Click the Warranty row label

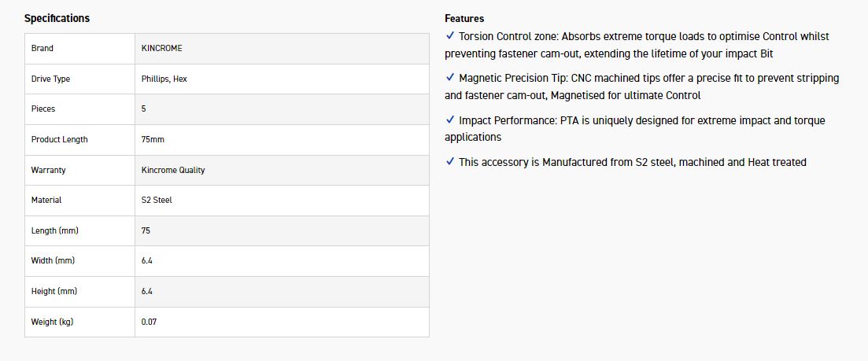pos(48,170)
